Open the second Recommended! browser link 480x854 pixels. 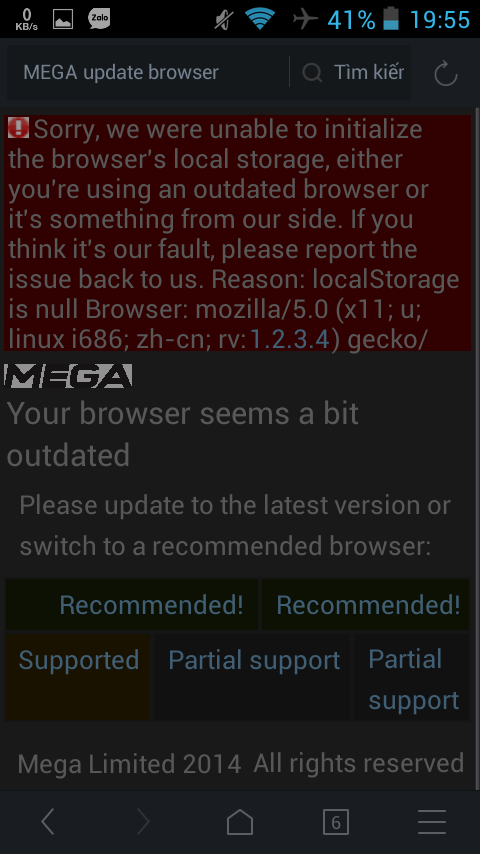pyautogui.click(x=366, y=605)
